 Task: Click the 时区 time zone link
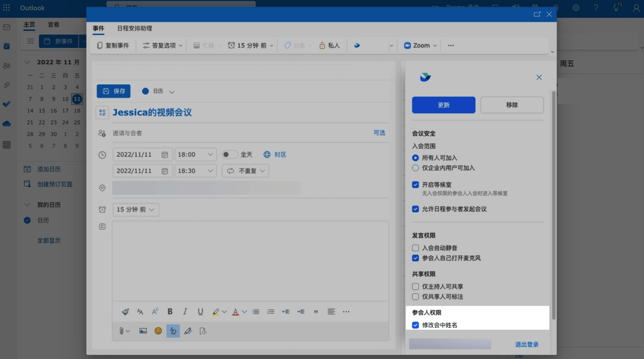(x=275, y=155)
